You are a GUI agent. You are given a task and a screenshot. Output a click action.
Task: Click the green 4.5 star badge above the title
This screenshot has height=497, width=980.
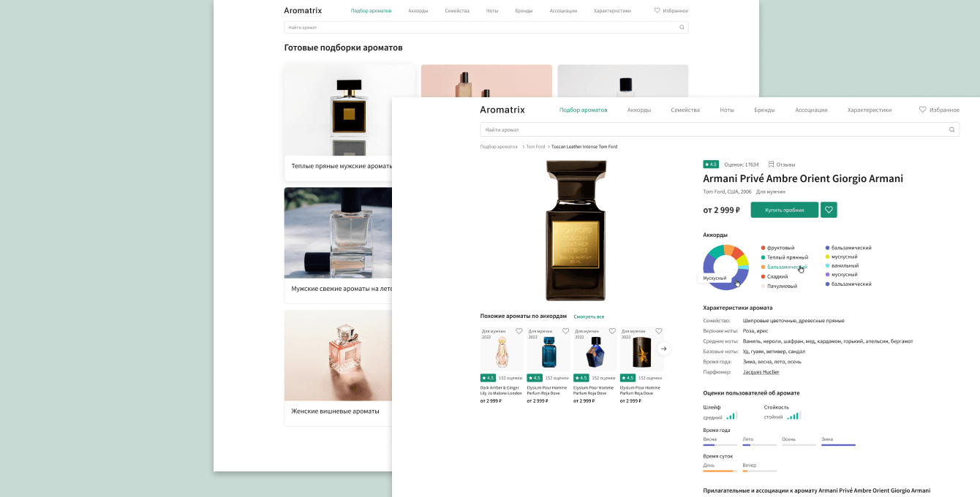(711, 164)
